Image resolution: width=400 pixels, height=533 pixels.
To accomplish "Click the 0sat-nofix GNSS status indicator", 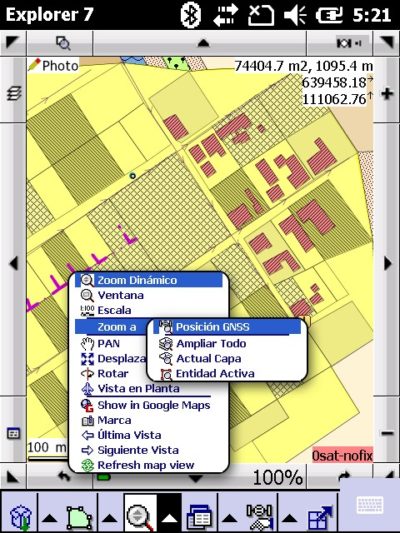I will (x=342, y=455).
